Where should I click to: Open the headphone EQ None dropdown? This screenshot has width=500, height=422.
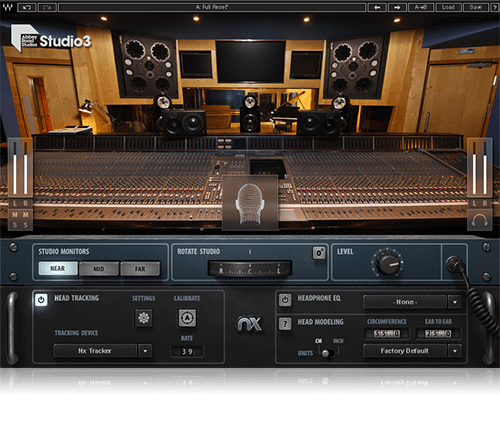tap(405, 302)
